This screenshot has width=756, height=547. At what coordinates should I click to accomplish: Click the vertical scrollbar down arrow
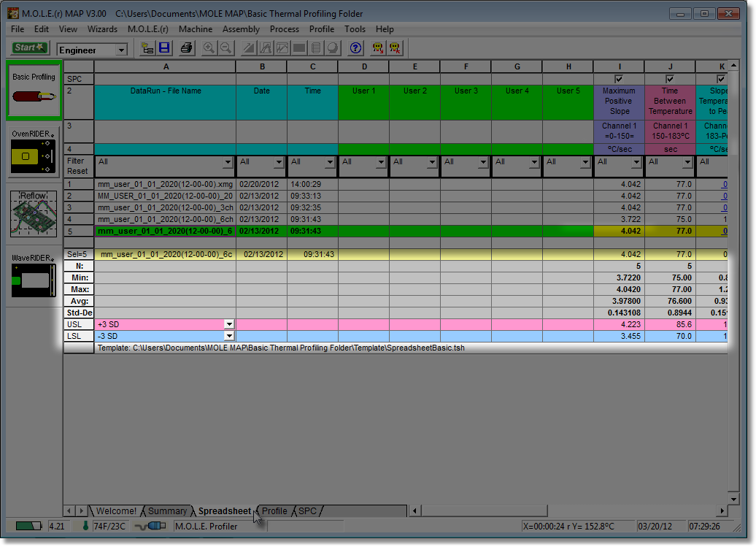[733, 500]
